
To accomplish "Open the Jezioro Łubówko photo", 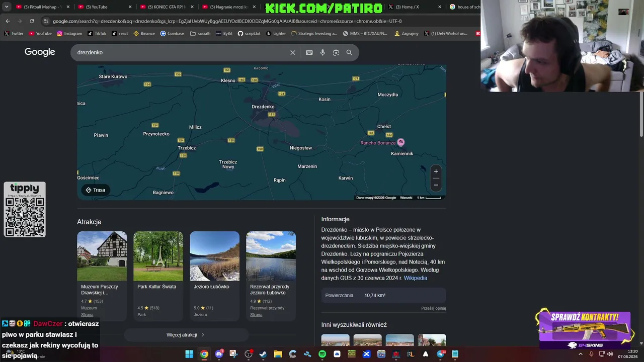I will [x=214, y=256].
